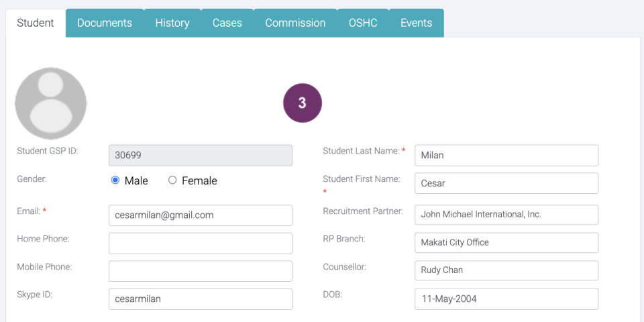Open the DOB date field
The image size is (644, 322).
pos(506,299)
